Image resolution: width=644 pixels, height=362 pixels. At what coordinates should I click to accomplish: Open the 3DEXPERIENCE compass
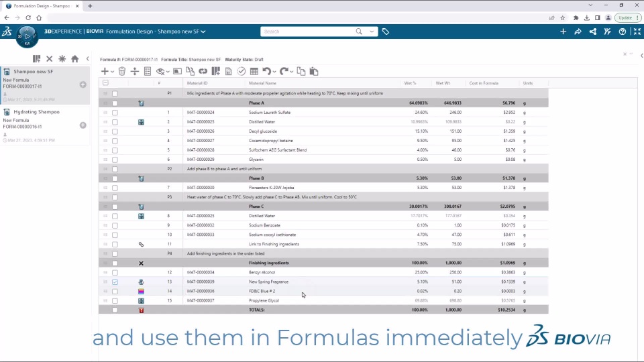tap(27, 36)
